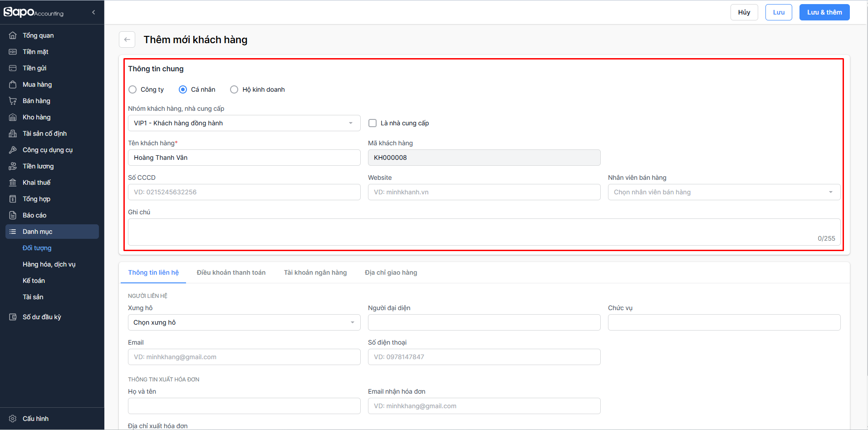Screen dimensions: 868x430
Task: Open Cấu hình via its gear icon
Action: click(13, 419)
